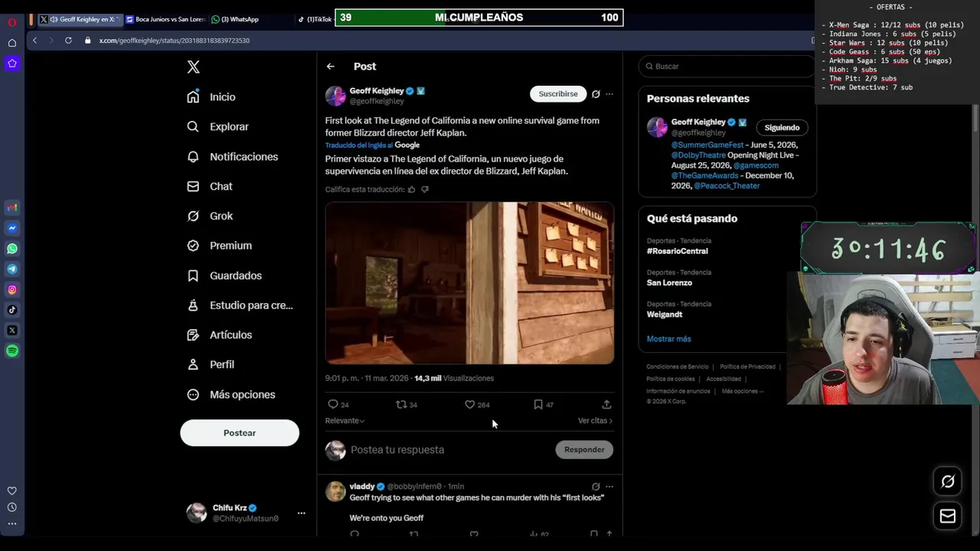The height and width of the screenshot is (551, 980).
Task: Switch to the Boca Juniors vs San Lorenzo tab
Action: coord(165,19)
